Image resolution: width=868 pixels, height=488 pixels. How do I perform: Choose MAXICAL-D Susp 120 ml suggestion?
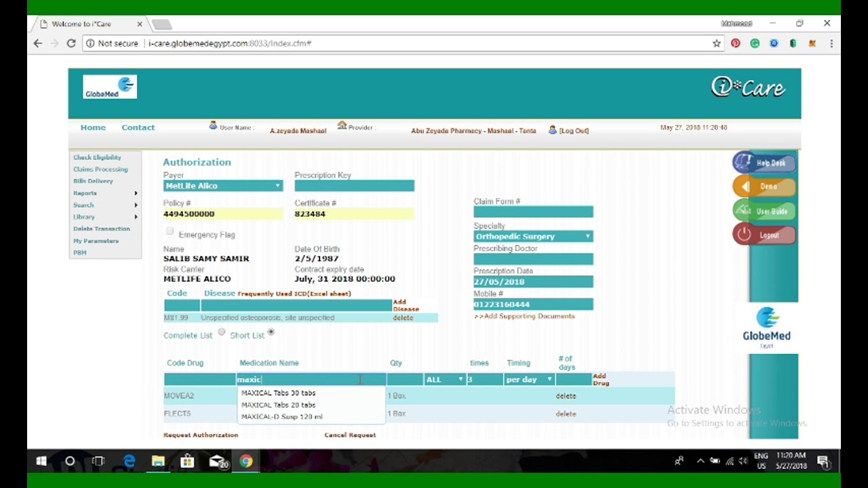[282, 417]
